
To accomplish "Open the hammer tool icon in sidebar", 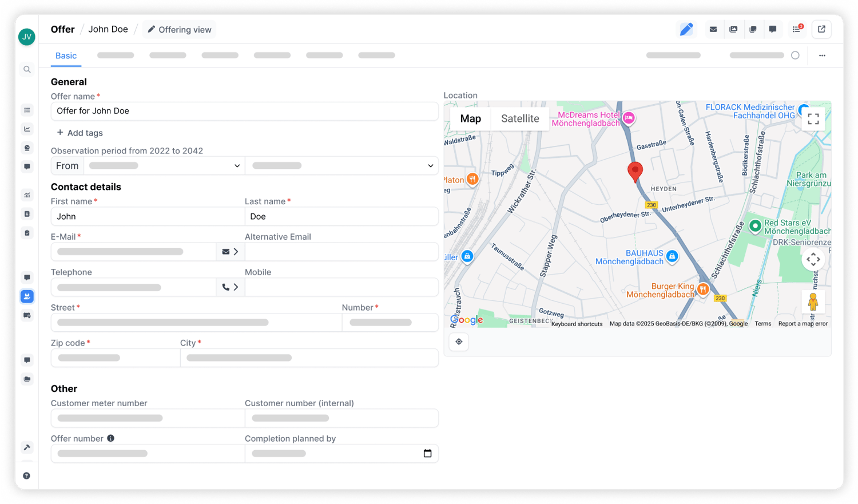I will [27, 447].
